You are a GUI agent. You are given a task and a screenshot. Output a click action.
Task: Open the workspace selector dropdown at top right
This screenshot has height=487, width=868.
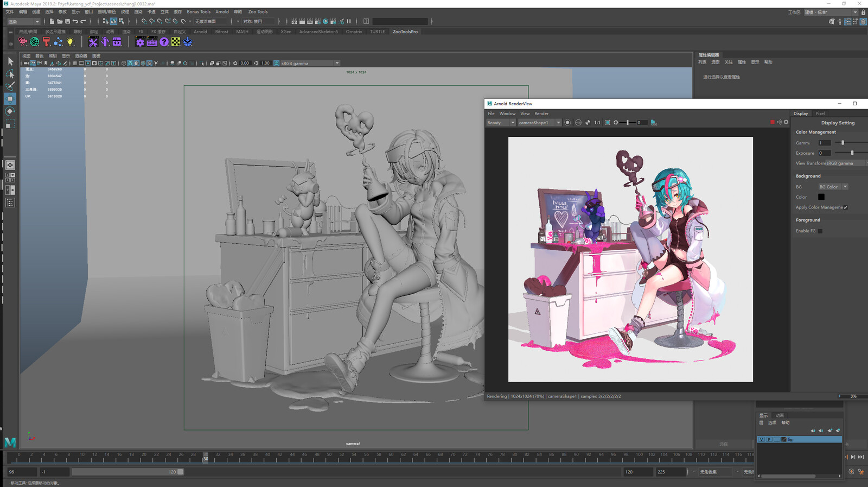831,12
